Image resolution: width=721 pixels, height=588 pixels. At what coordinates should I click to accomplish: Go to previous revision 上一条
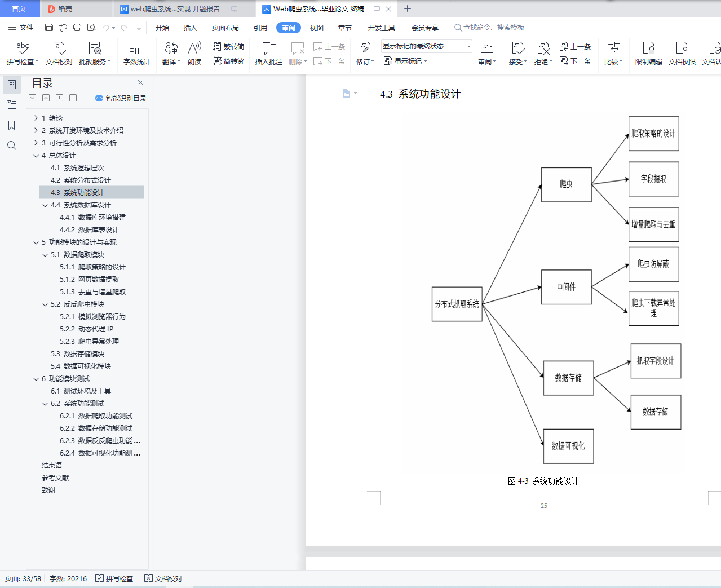click(x=576, y=47)
